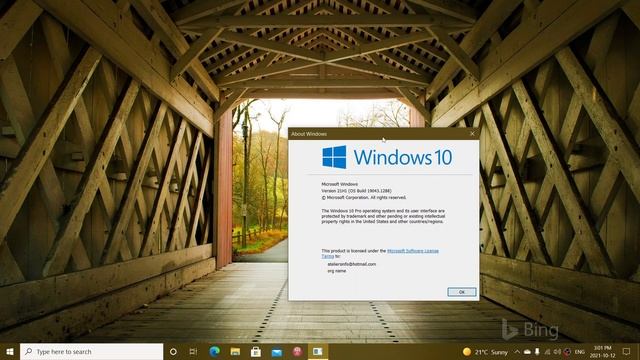The image size is (640, 360).
Task: Click the red circular tray icon
Action: (x=567, y=352)
